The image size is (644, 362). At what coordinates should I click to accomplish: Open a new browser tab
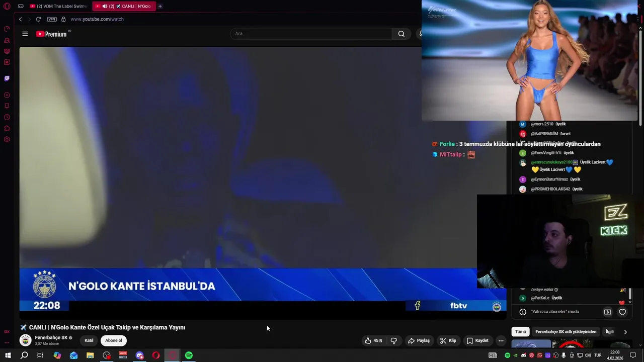160,7
